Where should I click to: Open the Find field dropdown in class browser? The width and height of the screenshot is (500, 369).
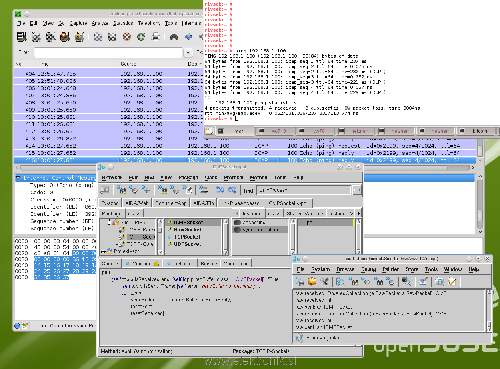point(357,190)
